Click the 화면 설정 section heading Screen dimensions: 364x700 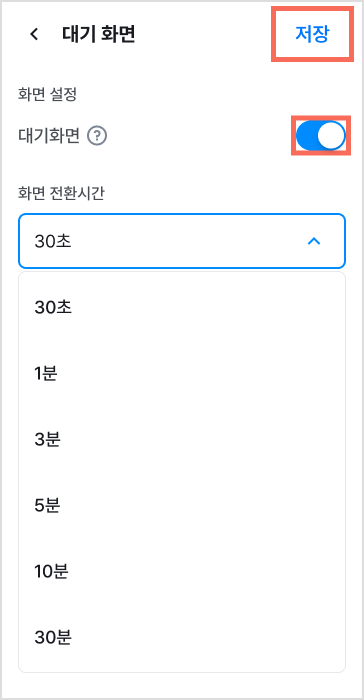tap(47, 95)
